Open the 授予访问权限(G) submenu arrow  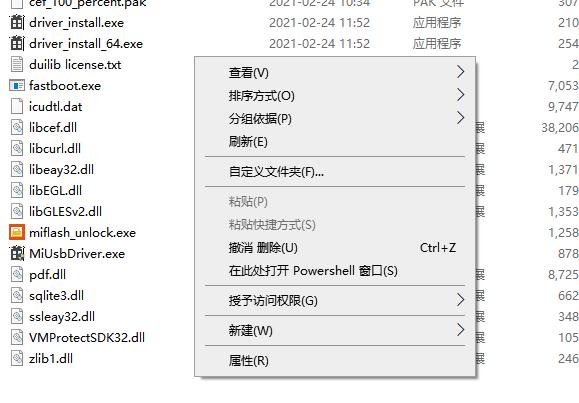460,300
